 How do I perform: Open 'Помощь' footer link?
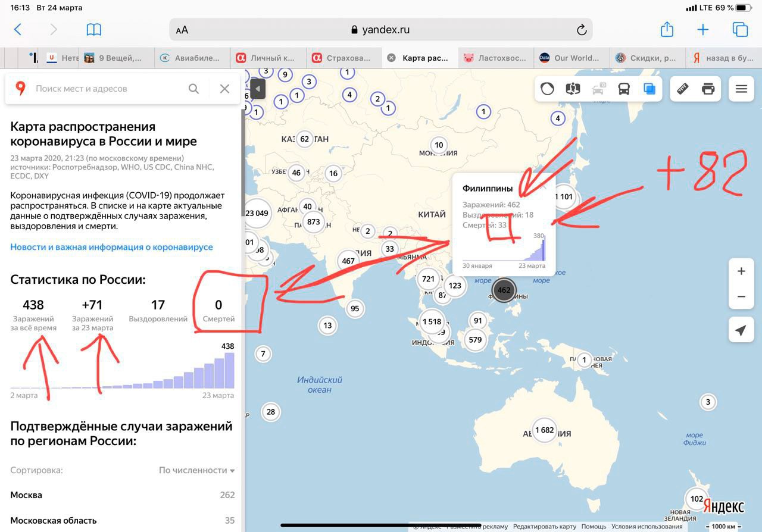pos(594,527)
